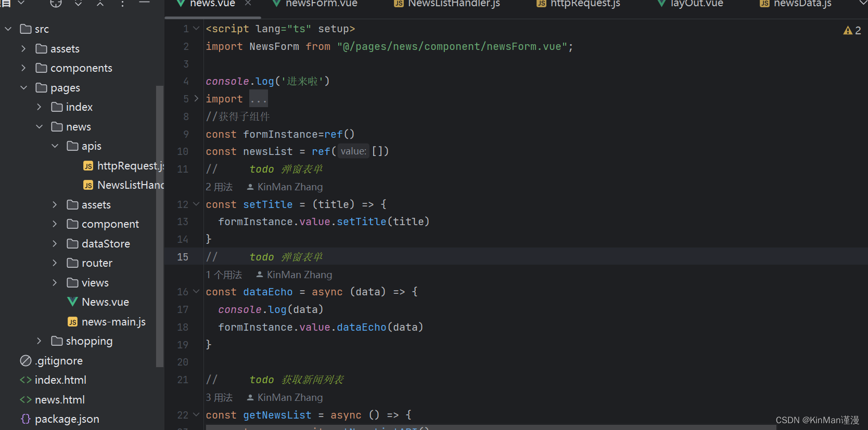868x430 pixels.
Task: Collapse the apis folder chevron
Action: point(55,146)
